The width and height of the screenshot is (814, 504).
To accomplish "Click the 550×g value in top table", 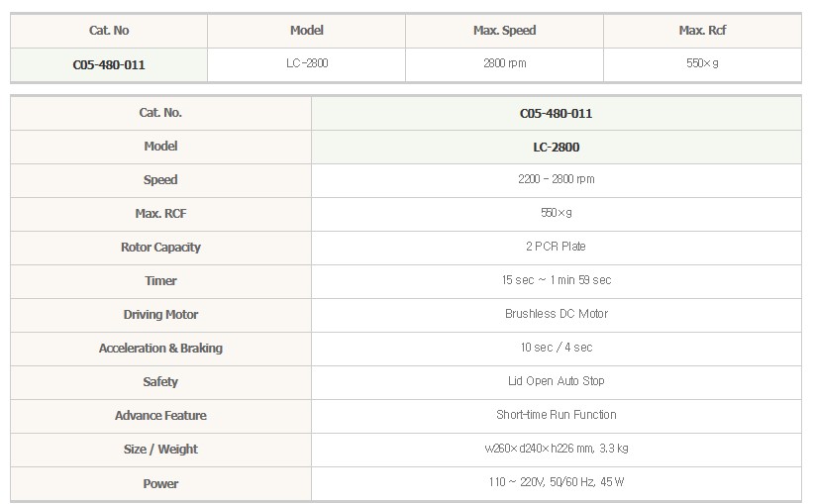I will [x=702, y=63].
